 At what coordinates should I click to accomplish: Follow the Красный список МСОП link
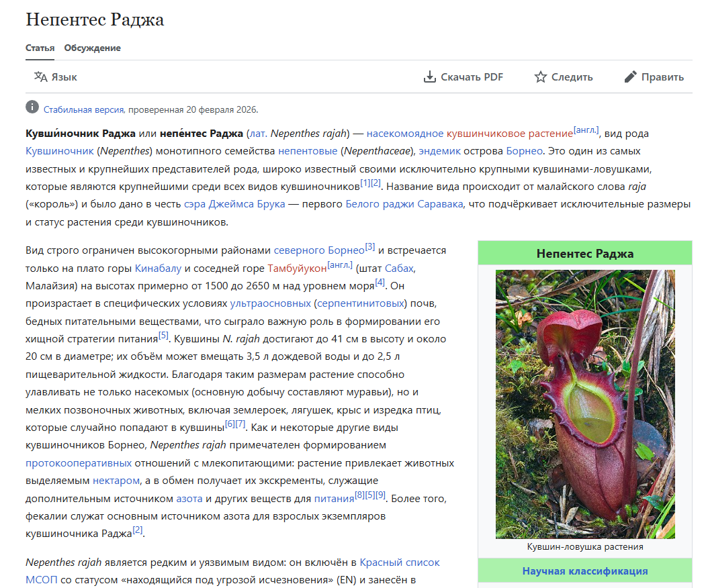400,562
